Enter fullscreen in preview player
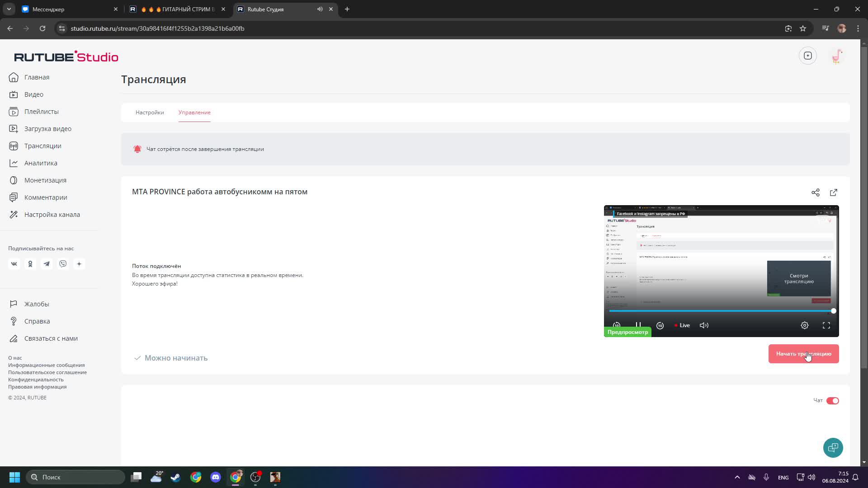This screenshot has height=488, width=868. [826, 325]
